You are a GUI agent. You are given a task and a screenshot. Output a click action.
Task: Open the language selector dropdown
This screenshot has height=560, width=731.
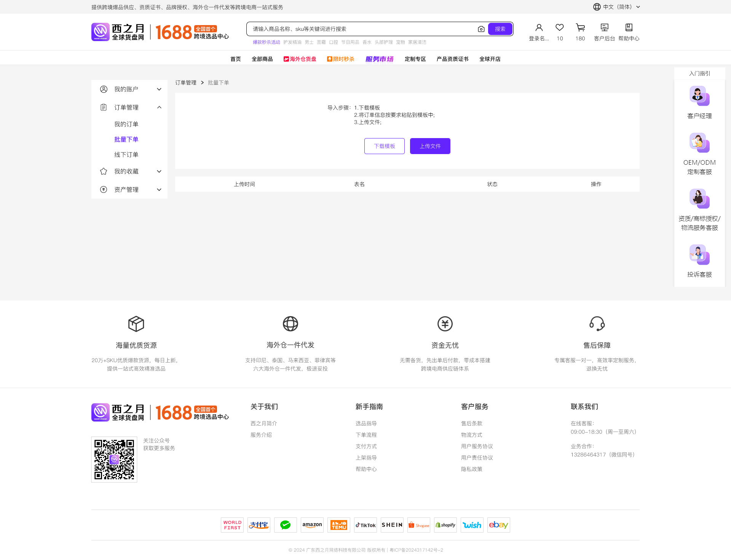point(617,7)
